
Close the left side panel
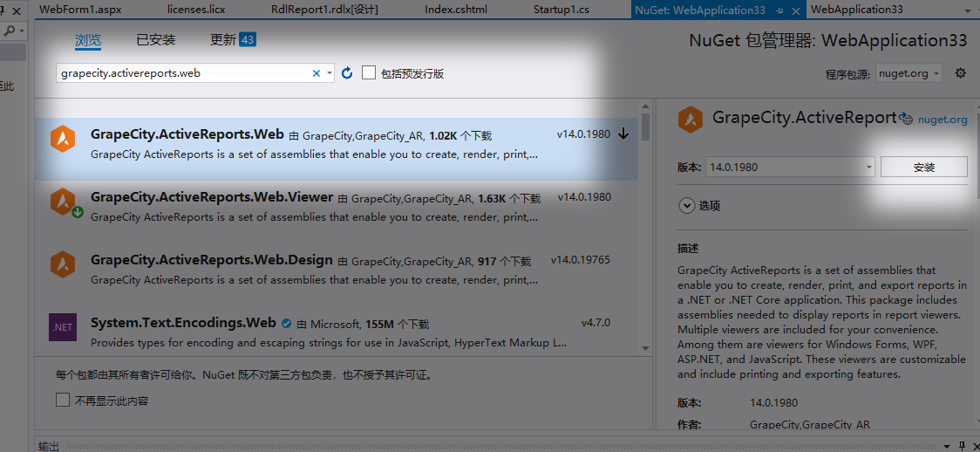pos(17,10)
